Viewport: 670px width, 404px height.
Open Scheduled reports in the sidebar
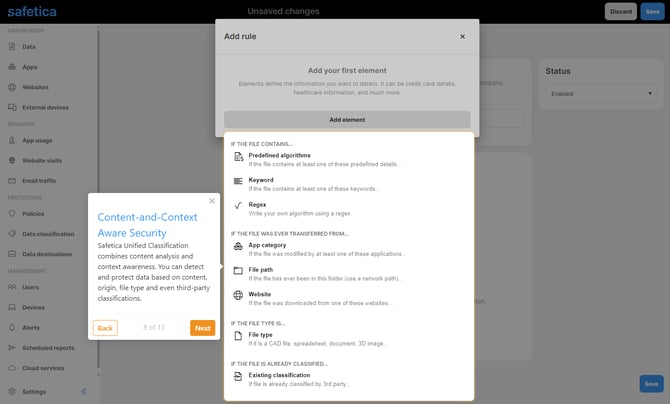click(x=48, y=348)
